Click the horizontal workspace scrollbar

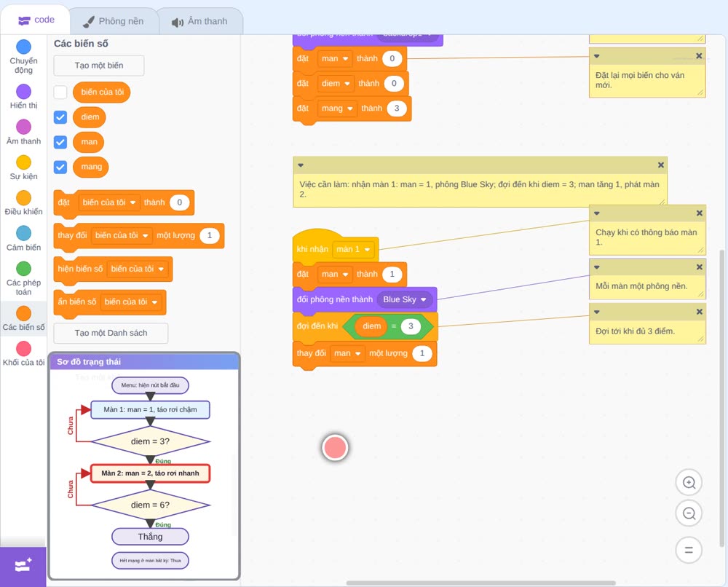481,583
